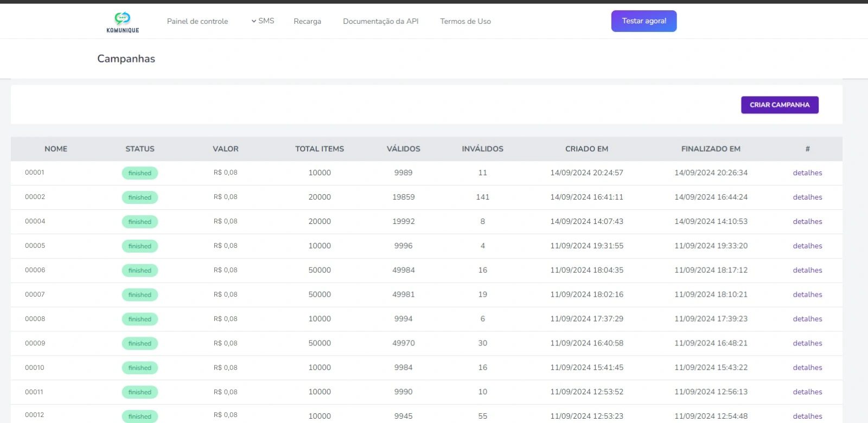Open Documentação da API
The image size is (868, 423).
(x=381, y=21)
